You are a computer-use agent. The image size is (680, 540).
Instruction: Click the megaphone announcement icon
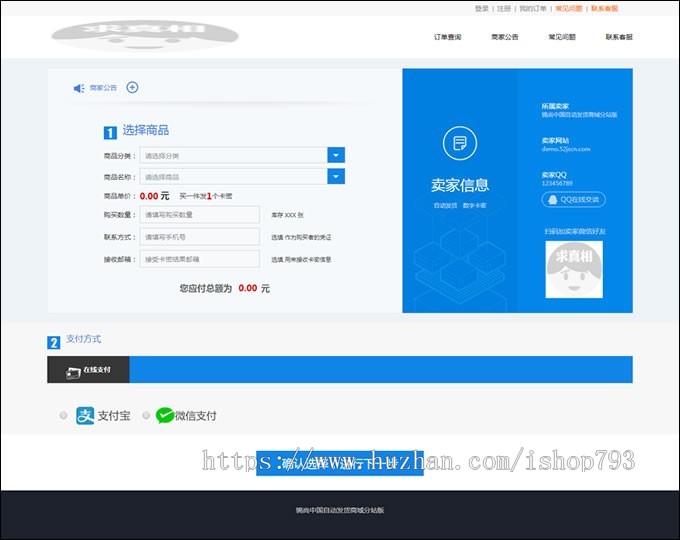tap(79, 88)
